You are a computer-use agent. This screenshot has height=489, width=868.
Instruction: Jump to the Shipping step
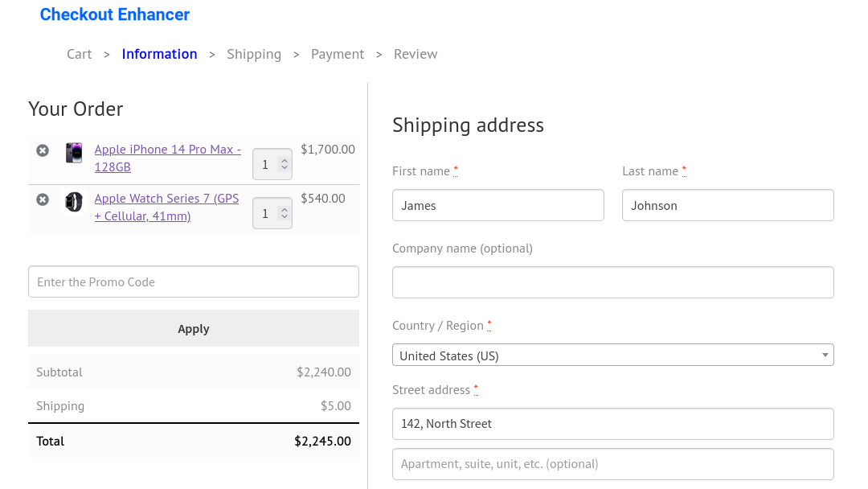pyautogui.click(x=254, y=54)
